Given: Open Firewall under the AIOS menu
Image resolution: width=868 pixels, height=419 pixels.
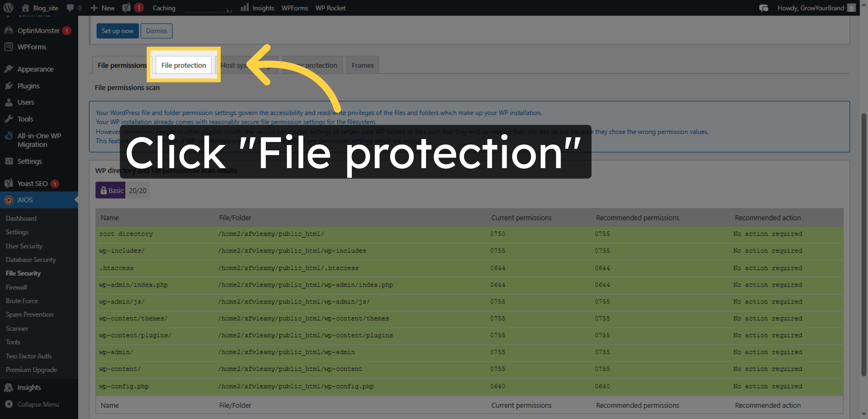Looking at the screenshot, I should pos(16,287).
